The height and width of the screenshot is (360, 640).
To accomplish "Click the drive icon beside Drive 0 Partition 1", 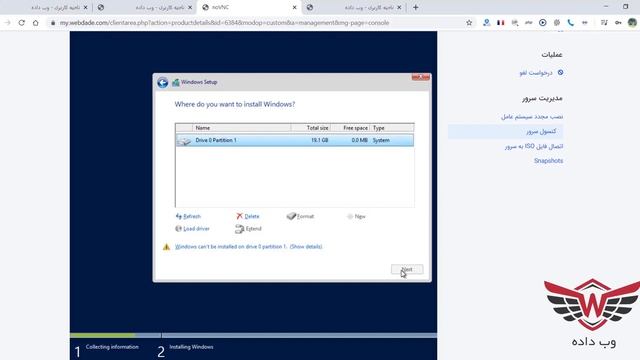I will 184,140.
